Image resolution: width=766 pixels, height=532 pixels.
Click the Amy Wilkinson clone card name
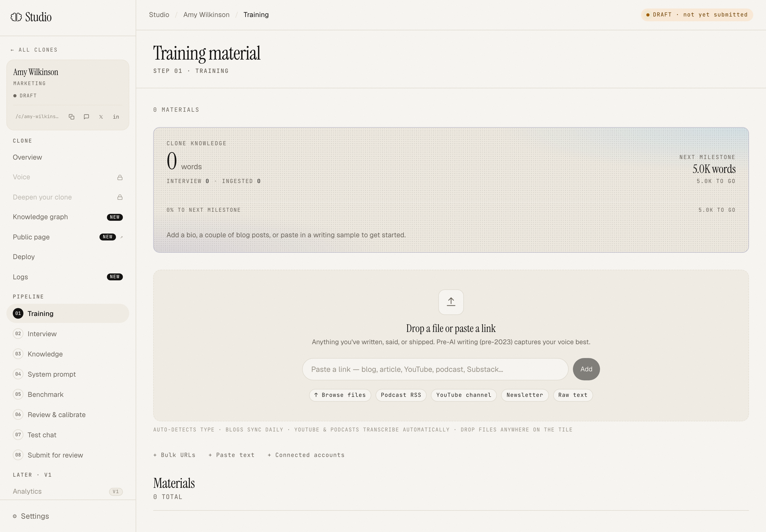36,72
